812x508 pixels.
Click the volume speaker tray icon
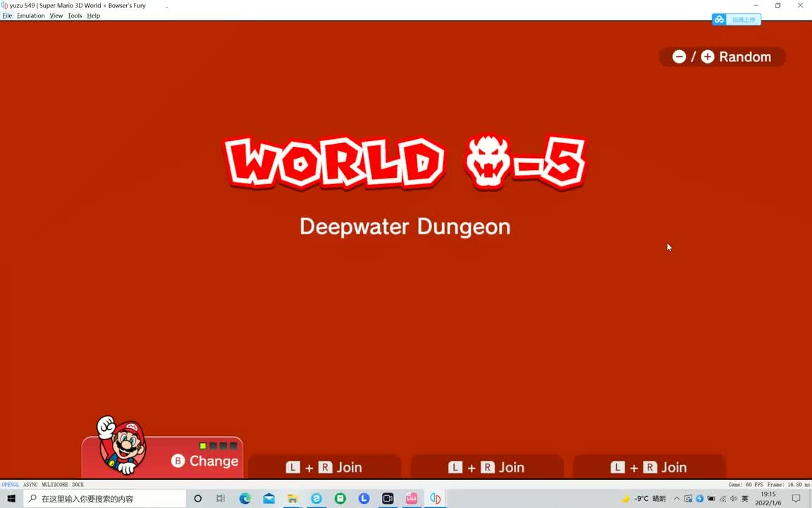733,499
